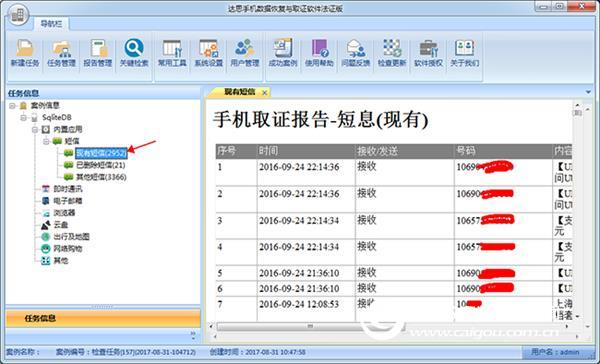600x364 pixels.
Task: Collapse the SqliteDB tree node
Action: pyautogui.click(x=24, y=118)
